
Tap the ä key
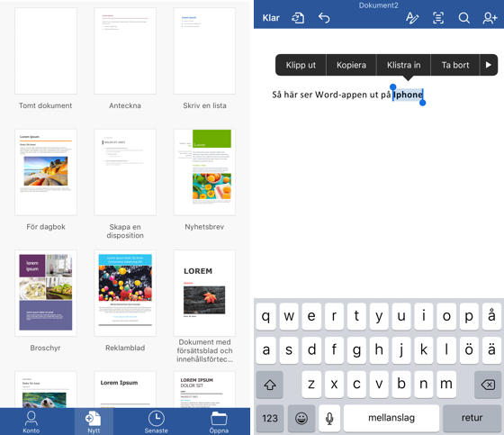tap(491, 350)
